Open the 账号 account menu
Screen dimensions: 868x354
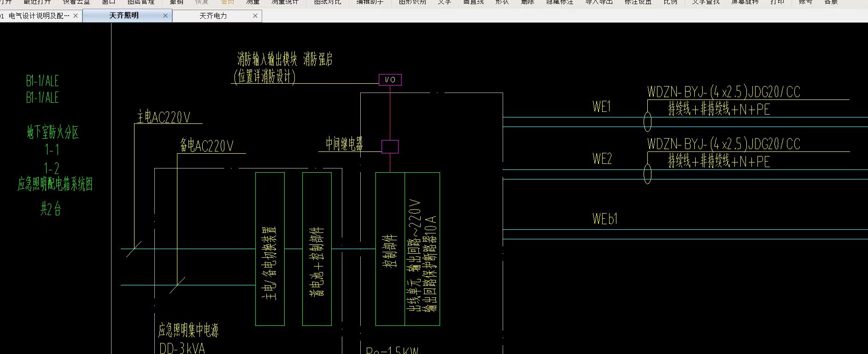tap(806, 2)
